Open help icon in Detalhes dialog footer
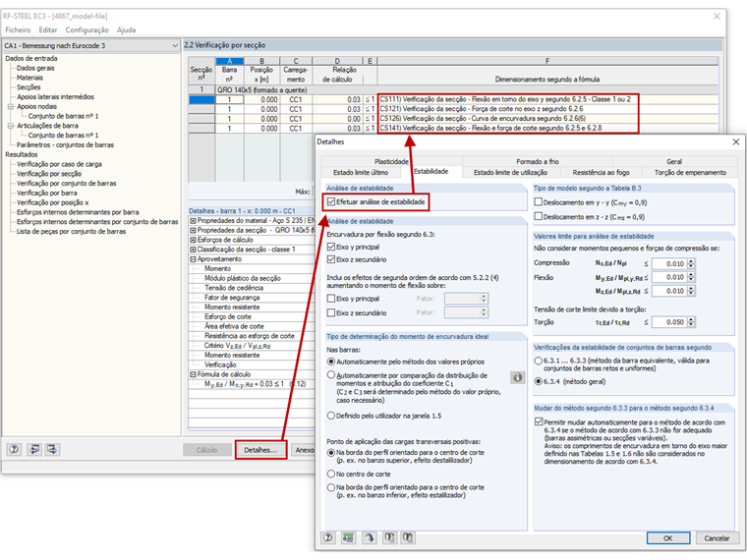The image size is (747, 560). [x=328, y=537]
